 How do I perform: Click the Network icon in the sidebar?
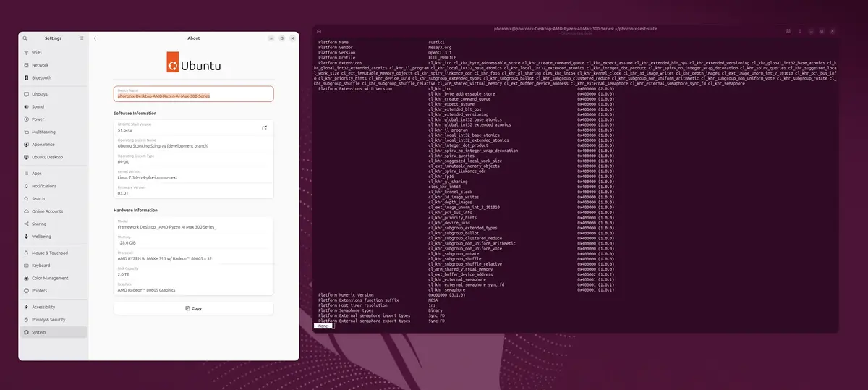coord(25,65)
